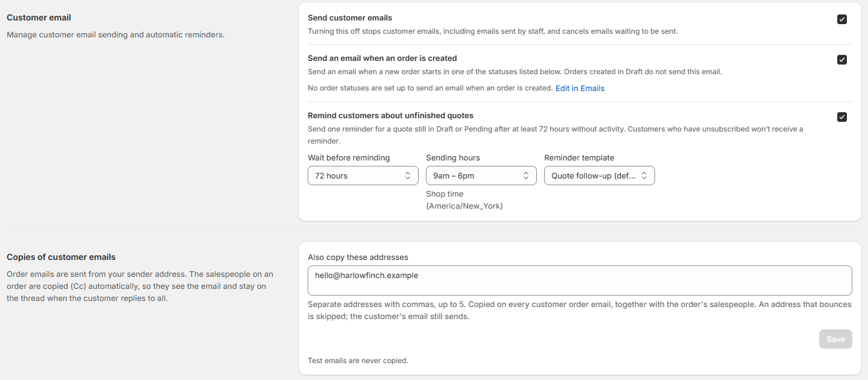Image resolution: width=868 pixels, height=380 pixels.
Task: Click the Send customer emails label
Action: point(350,18)
